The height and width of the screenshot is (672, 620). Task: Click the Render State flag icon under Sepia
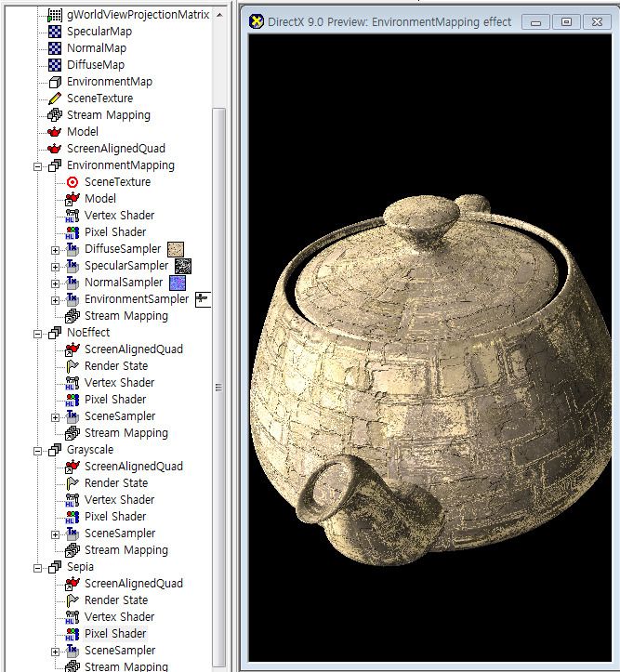[72, 600]
